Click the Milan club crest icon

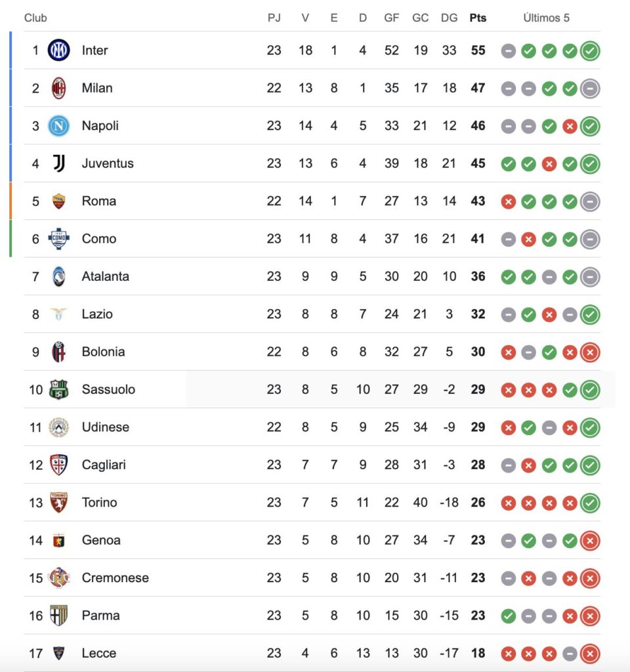(x=59, y=88)
